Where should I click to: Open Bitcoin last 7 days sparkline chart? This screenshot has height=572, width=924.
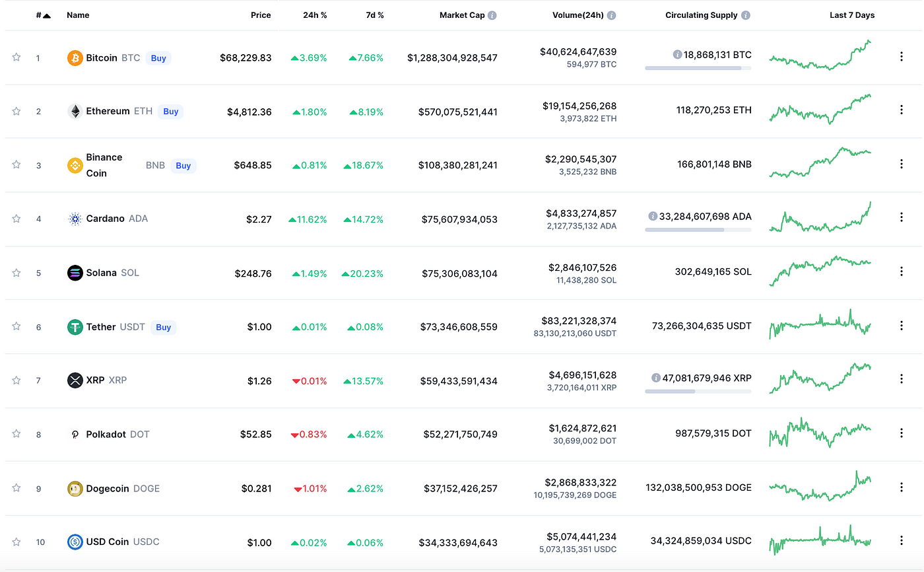pyautogui.click(x=820, y=55)
